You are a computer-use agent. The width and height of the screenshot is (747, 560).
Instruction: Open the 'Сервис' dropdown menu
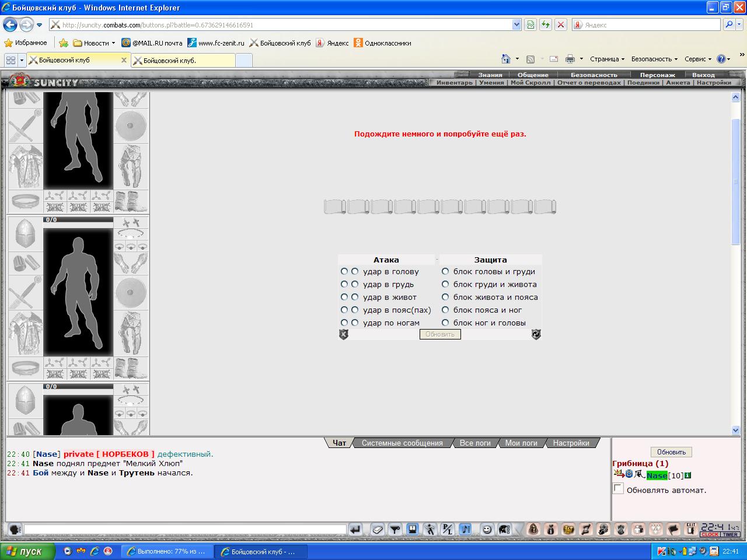pyautogui.click(x=698, y=59)
